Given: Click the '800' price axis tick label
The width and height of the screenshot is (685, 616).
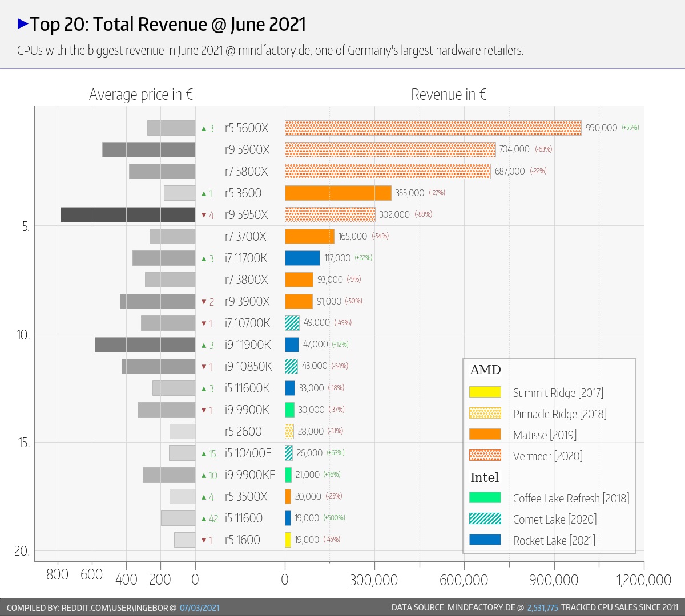Looking at the screenshot, I should [57, 574].
